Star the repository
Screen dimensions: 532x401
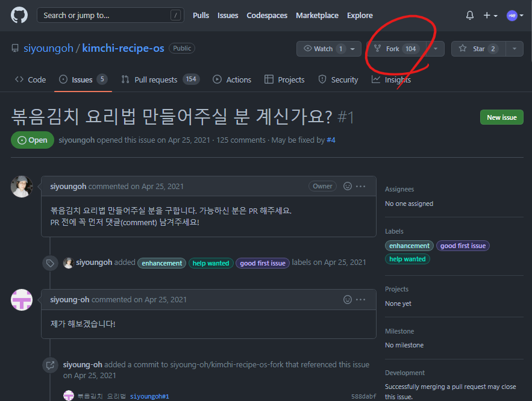(x=478, y=49)
